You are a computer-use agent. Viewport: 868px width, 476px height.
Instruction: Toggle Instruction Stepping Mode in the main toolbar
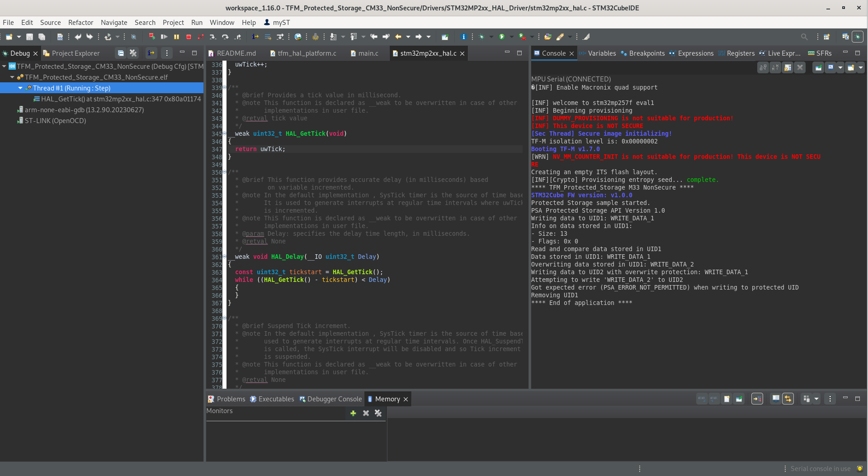pos(255,37)
